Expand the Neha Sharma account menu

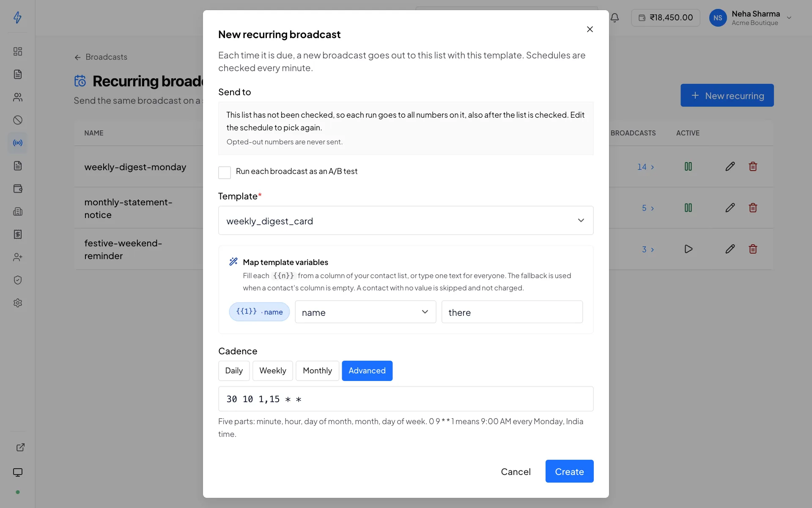pos(751,18)
